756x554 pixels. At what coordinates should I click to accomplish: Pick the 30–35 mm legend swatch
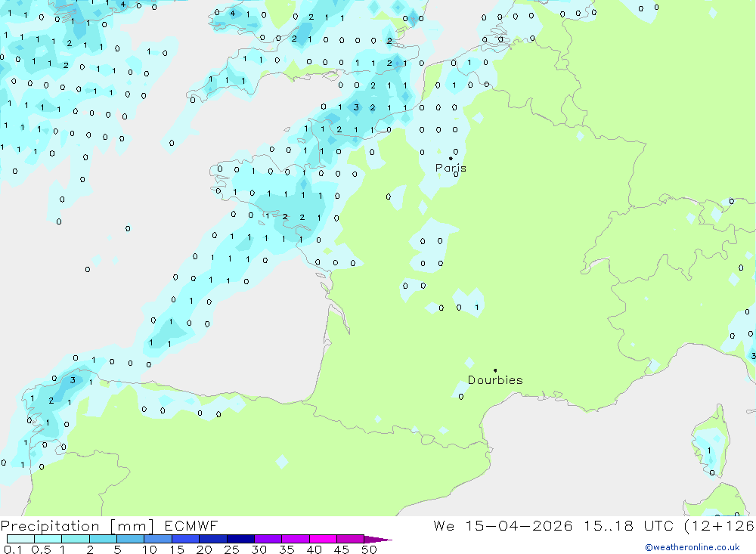[x=268, y=539]
